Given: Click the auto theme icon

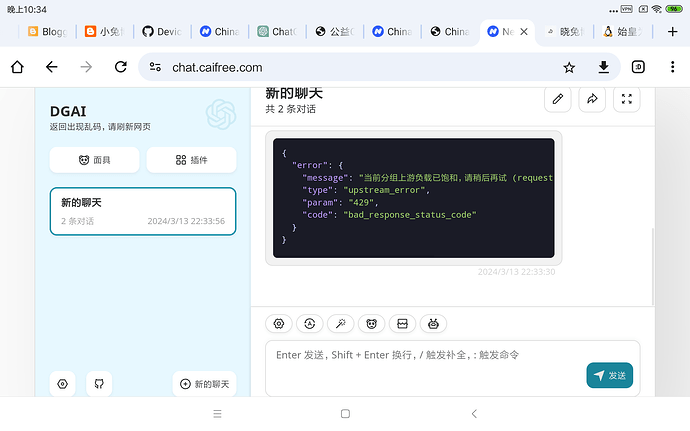Looking at the screenshot, I should tap(310, 324).
